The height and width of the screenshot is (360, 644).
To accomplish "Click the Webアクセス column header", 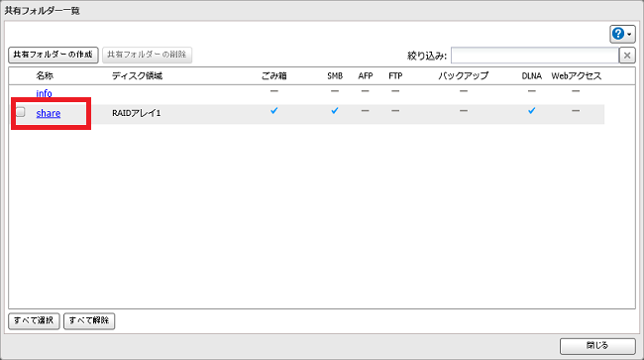I will click(576, 75).
